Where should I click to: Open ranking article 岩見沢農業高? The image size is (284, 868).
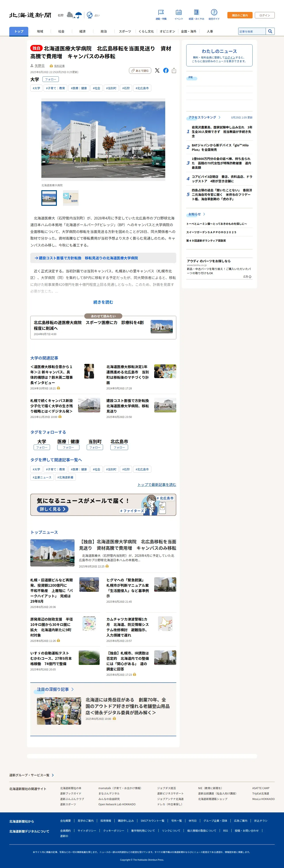click(x=222, y=132)
